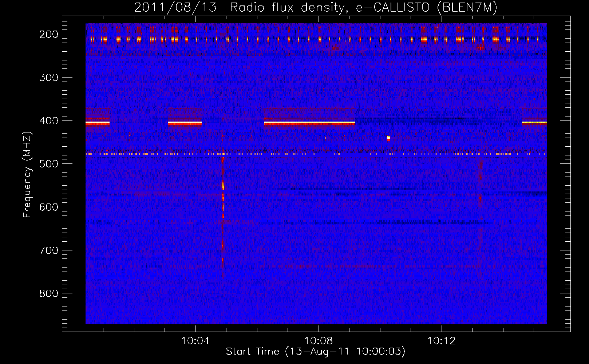Click the plot title "Radio flux density, e-CALLISTO (BLEN7M)"
This screenshot has height=364, width=589.
363,8
